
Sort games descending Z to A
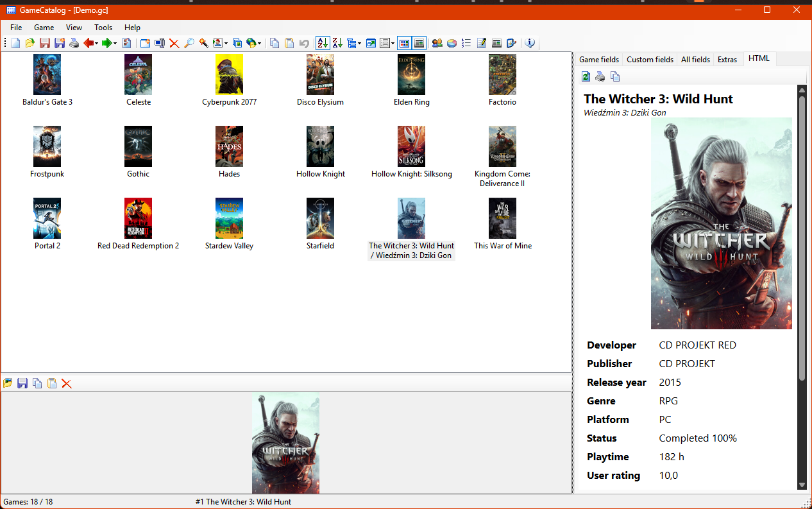pyautogui.click(x=337, y=43)
